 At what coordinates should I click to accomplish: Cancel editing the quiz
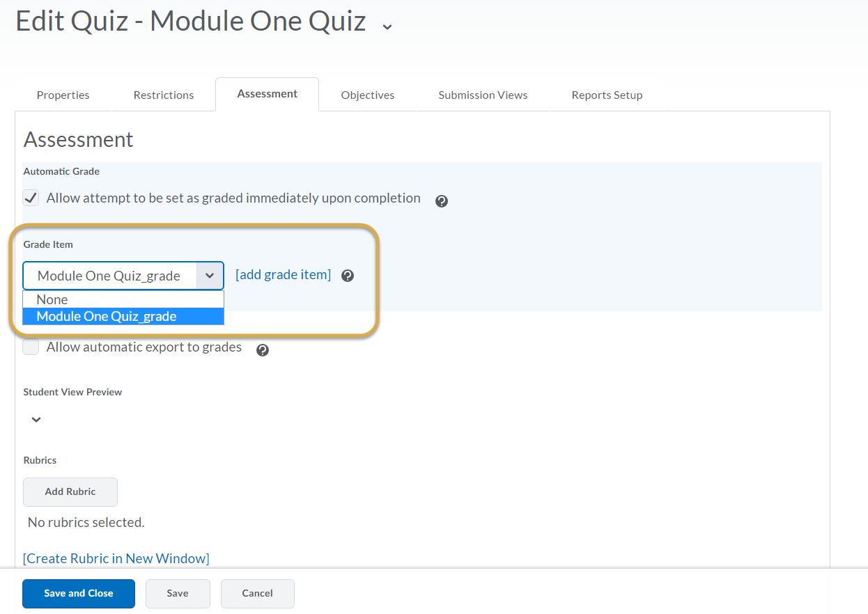pos(258,594)
